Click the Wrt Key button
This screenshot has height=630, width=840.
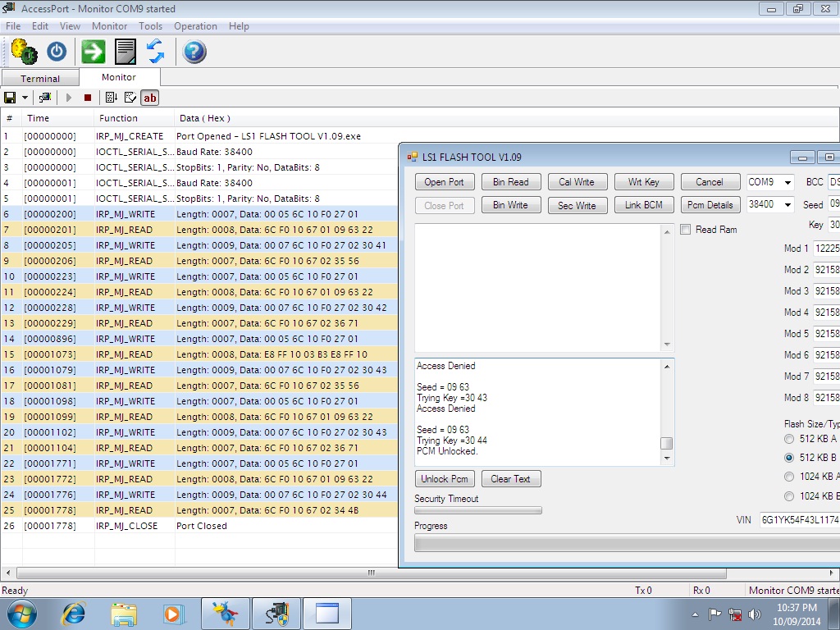point(644,182)
